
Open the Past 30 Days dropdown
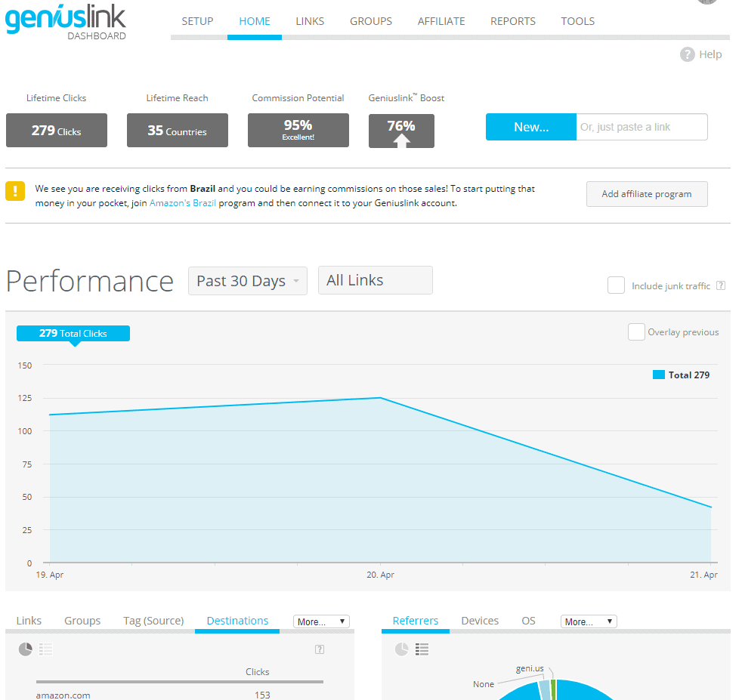[x=248, y=281]
